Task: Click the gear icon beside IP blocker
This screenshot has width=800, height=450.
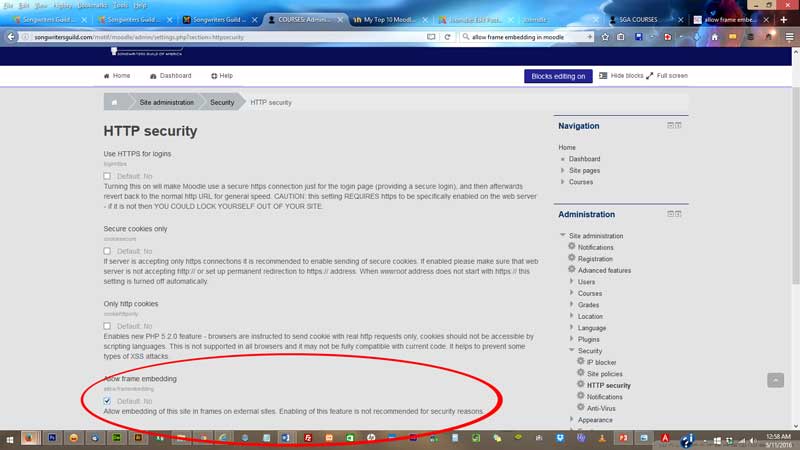Action: pos(581,362)
